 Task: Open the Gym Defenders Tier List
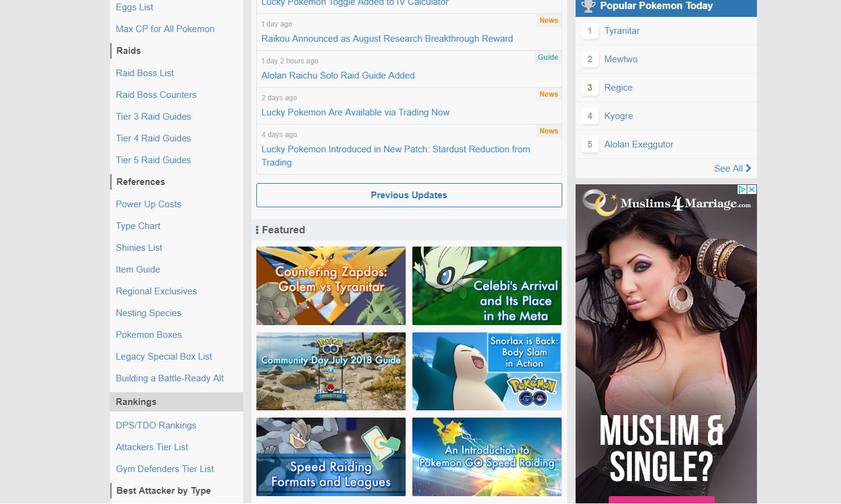(x=165, y=469)
